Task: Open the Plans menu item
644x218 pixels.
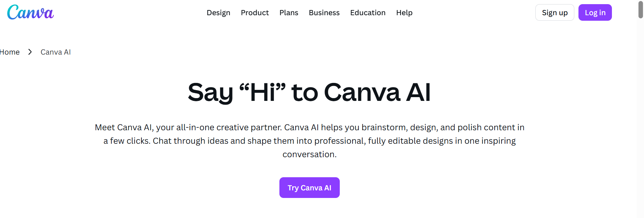Action: point(289,13)
